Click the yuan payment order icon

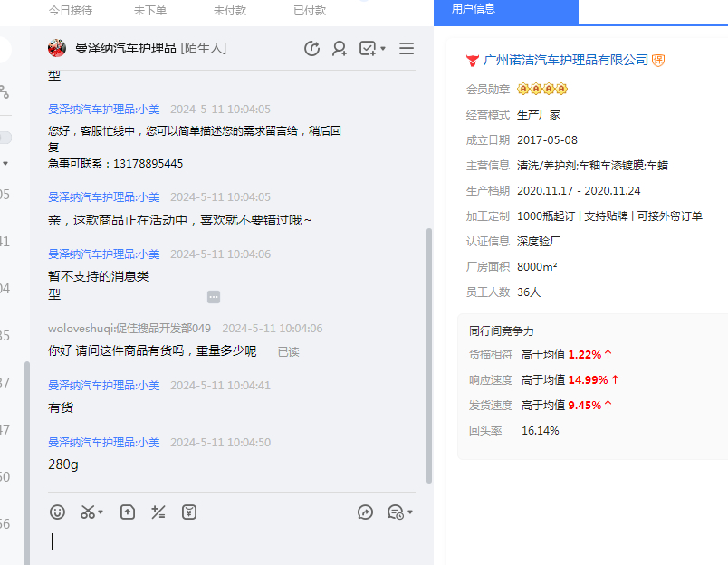[x=189, y=512]
